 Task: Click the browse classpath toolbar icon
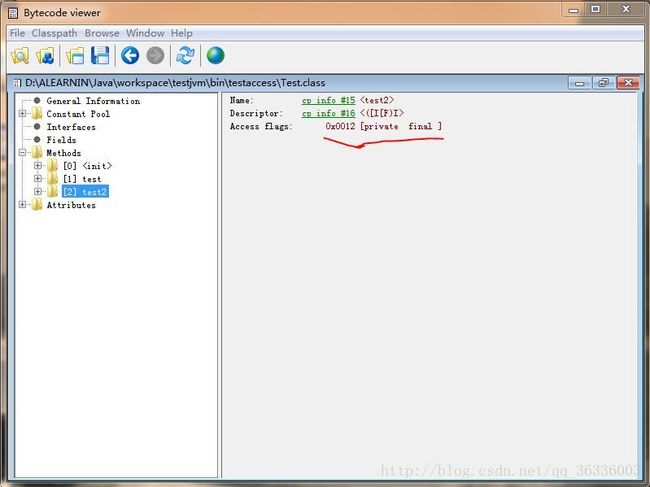(x=45, y=56)
